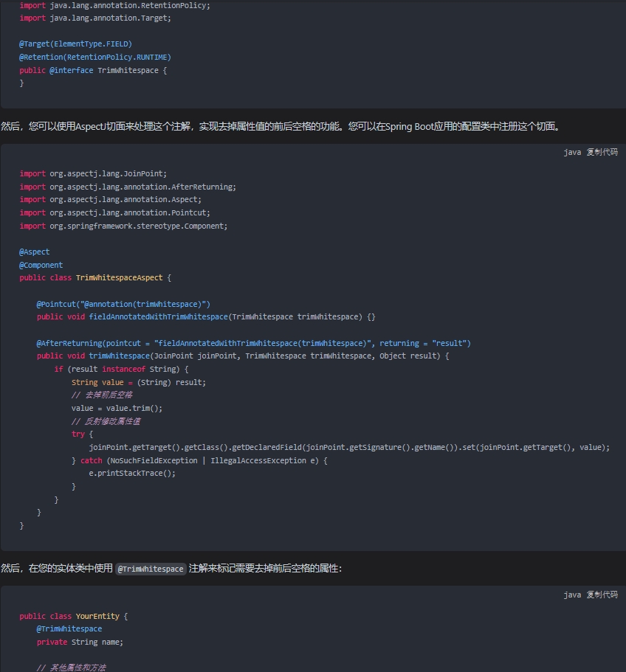The image size is (626, 672).
Task: Click the java label above the aspect code
Action: [x=572, y=152]
